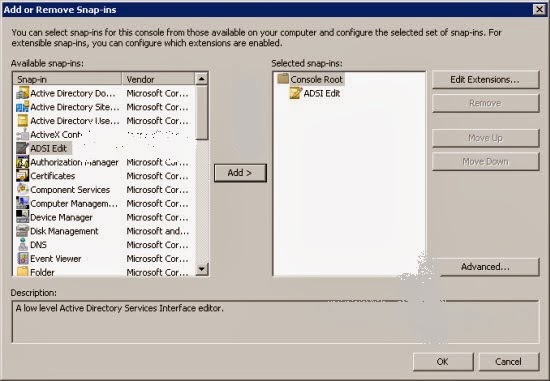This screenshot has width=550, height=381.
Task: Click the ADSI Edit icon in available list
Action: tap(23, 148)
